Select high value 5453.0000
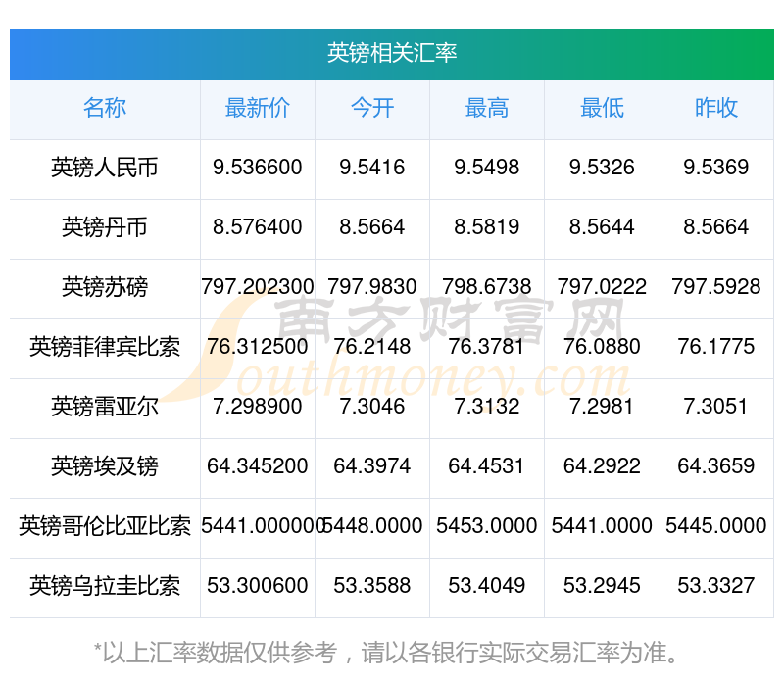Screen dimensions: 784x684 (486, 525)
